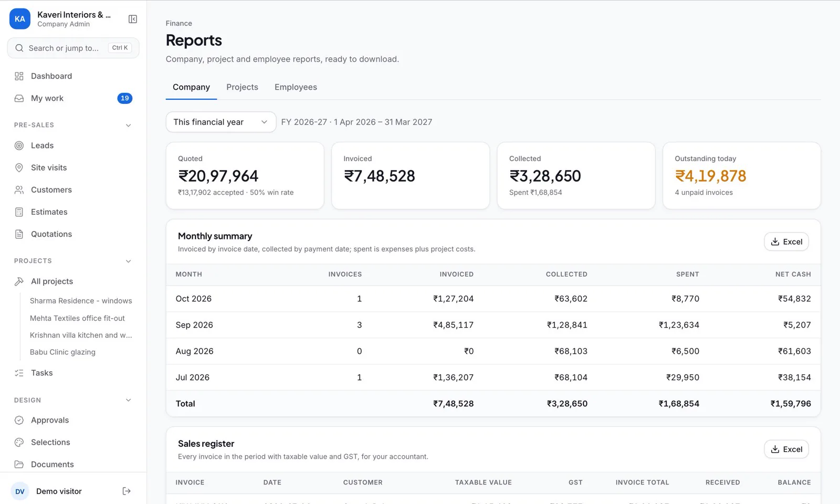Collapse the PROJECTS section
This screenshot has height=504, width=840.
coord(129,261)
